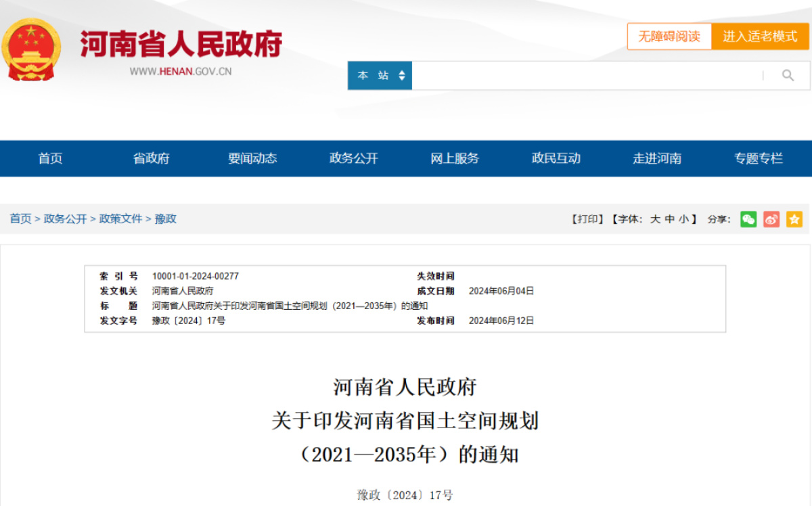Open the 要闻动态 navigation menu item
The height and width of the screenshot is (506, 812).
click(x=252, y=158)
